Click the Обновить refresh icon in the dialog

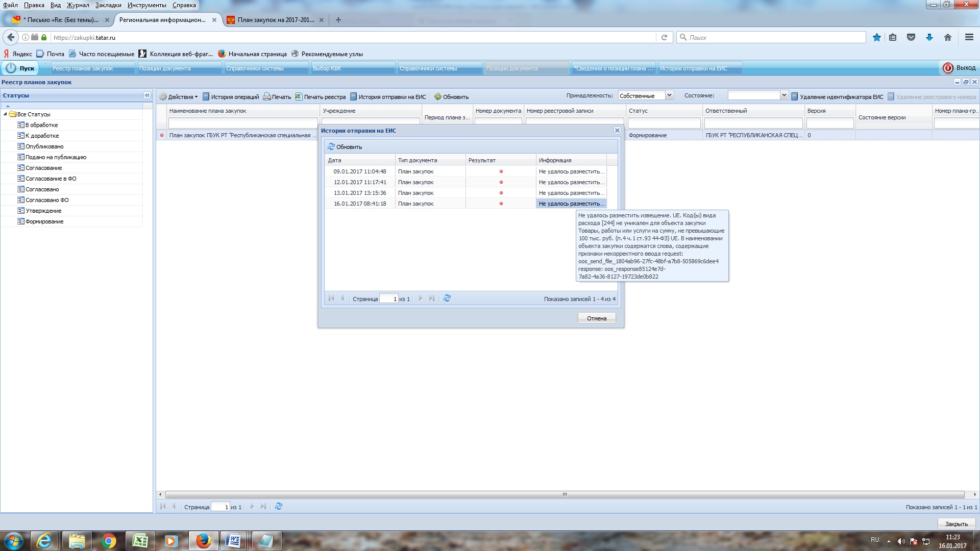pos(331,147)
